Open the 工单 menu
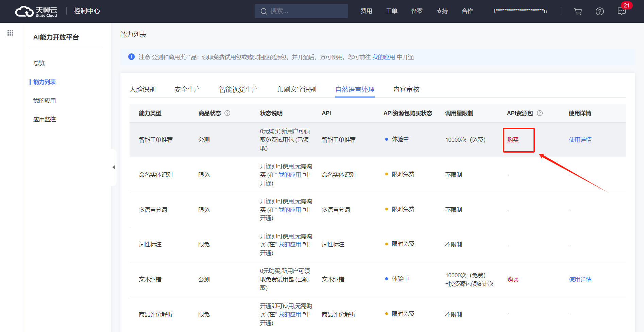Image resolution: width=644 pixels, height=332 pixels. tap(392, 11)
